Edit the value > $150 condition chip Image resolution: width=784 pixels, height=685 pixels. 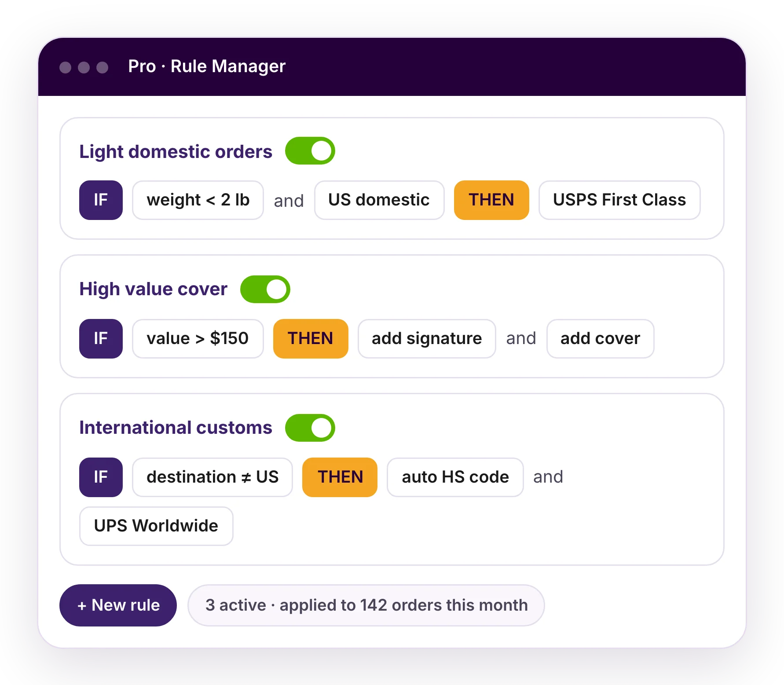[x=198, y=339]
